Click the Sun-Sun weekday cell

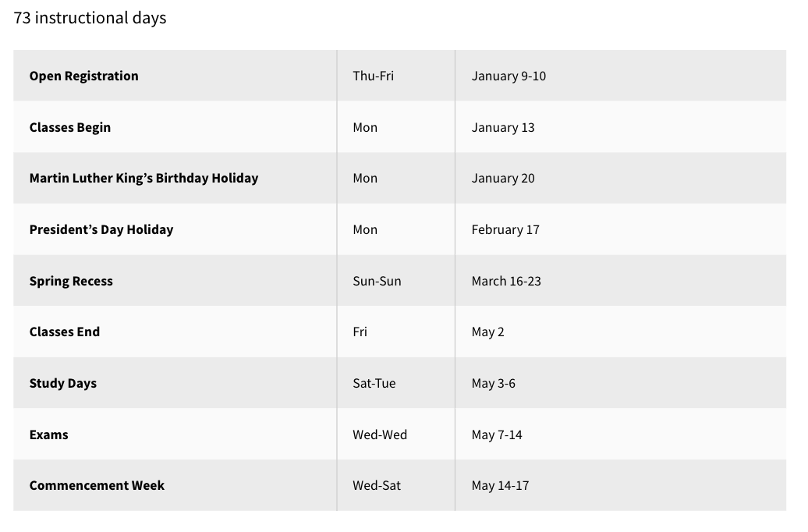tap(377, 281)
